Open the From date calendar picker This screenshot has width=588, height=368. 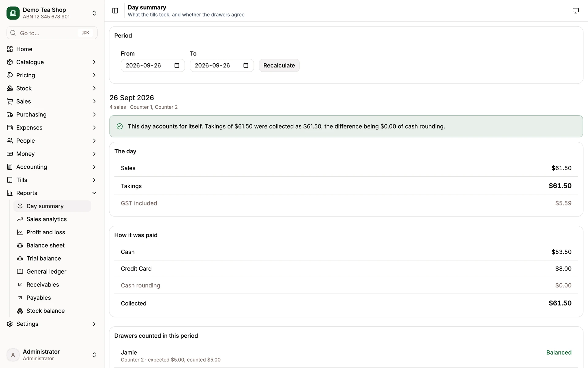pos(177,65)
